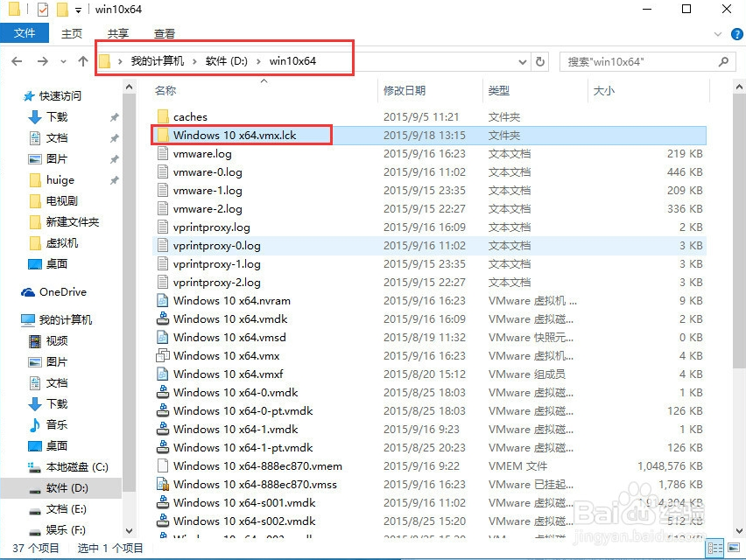Viewport: 746px width, 560px height.
Task: Sort by the 大小 column header
Action: coord(604,90)
